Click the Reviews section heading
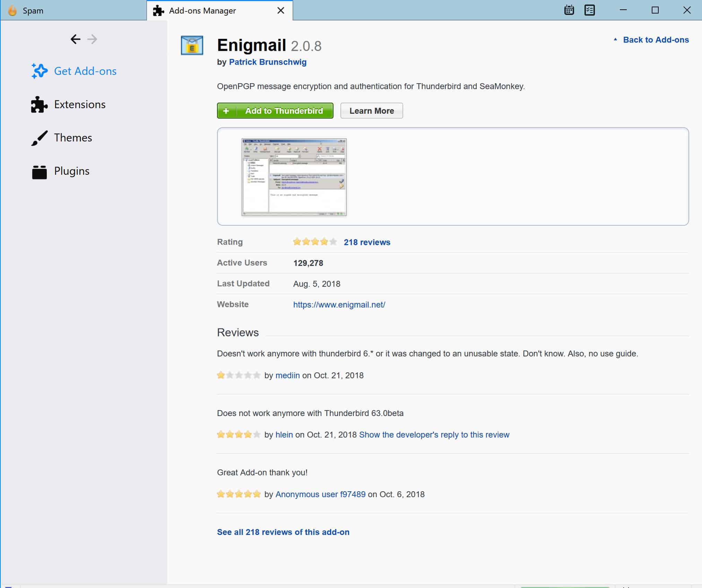The width and height of the screenshot is (702, 588). click(x=238, y=332)
